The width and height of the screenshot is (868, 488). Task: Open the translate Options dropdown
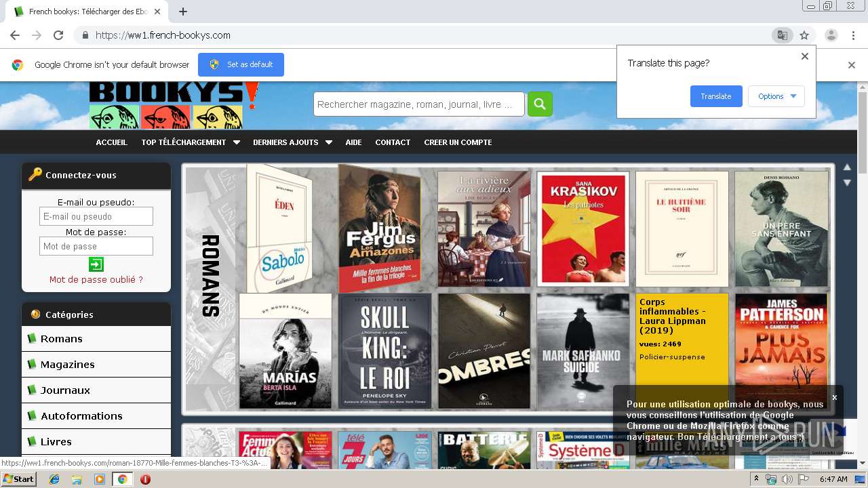pyautogui.click(x=776, y=96)
